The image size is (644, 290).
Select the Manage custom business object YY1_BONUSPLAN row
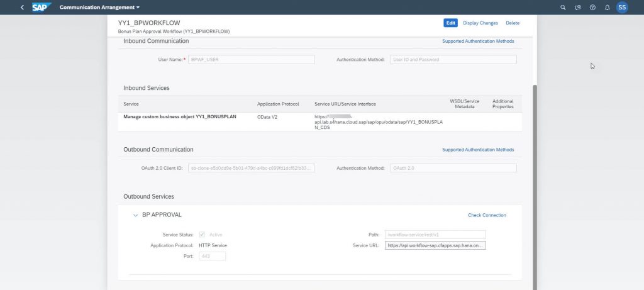(320, 122)
